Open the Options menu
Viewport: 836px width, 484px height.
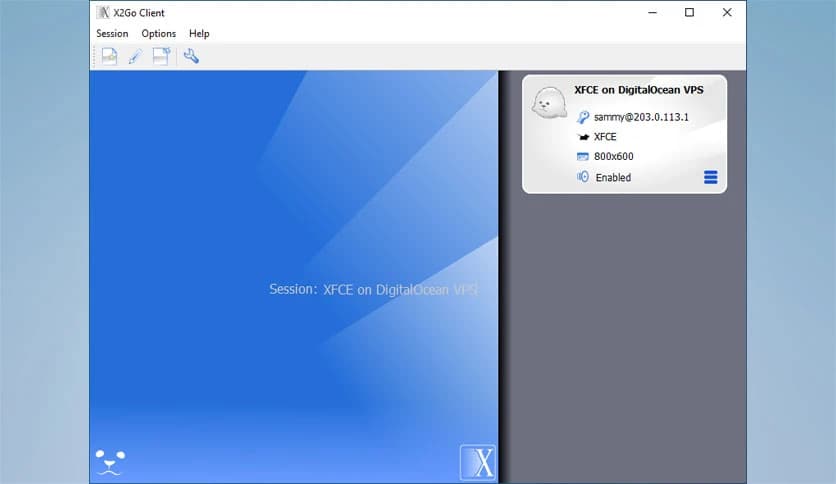click(x=158, y=34)
